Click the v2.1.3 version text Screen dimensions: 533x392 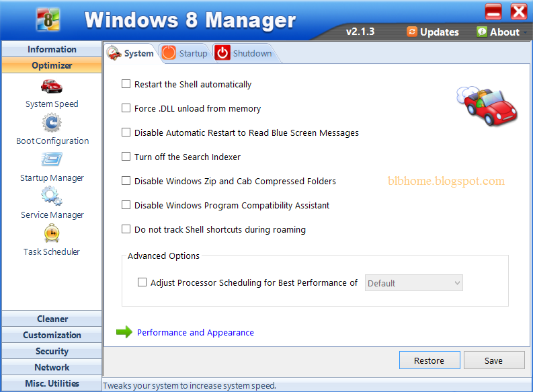tap(360, 32)
